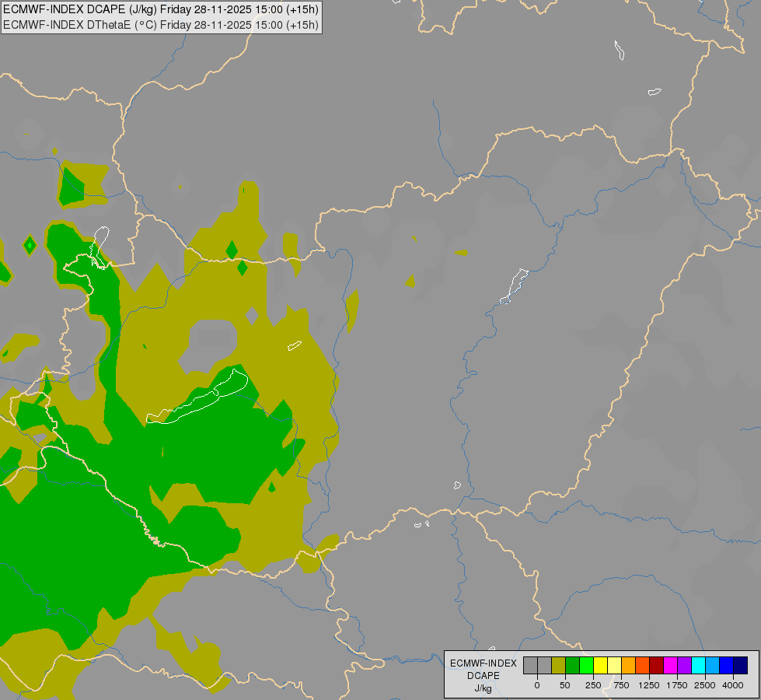Click the dark red legend swatch

657,666
